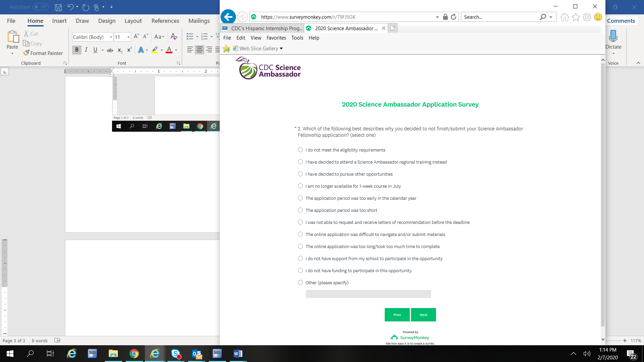Toggle Bold formatting in Word ribbon

click(x=77, y=50)
